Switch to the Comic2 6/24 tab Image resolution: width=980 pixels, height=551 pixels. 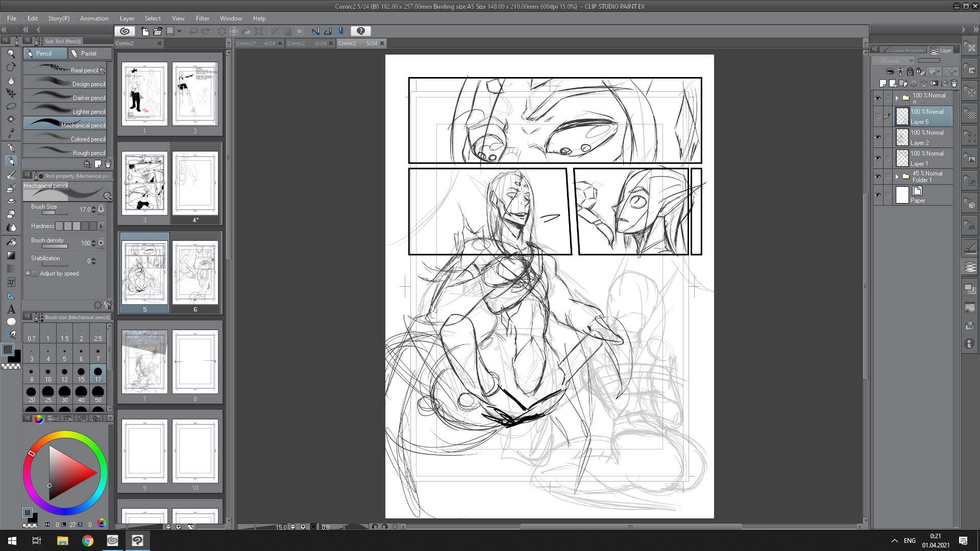point(306,43)
